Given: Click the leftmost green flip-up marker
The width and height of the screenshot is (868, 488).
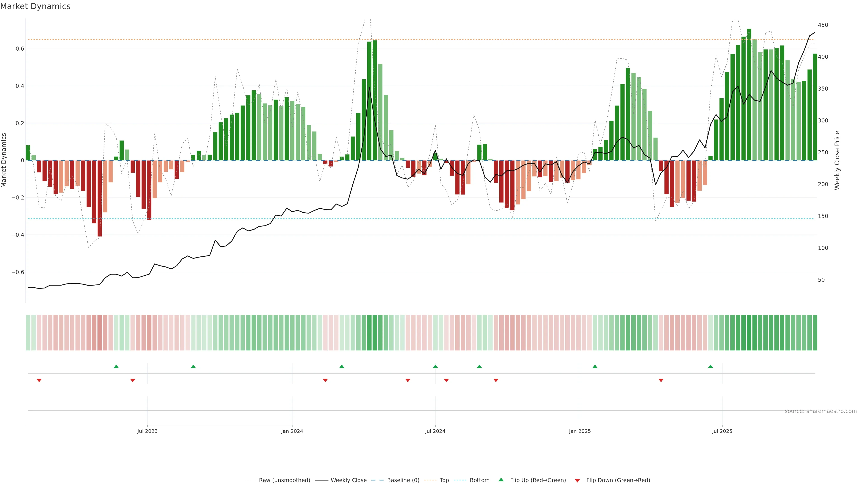Looking at the screenshot, I should pyautogui.click(x=116, y=366).
